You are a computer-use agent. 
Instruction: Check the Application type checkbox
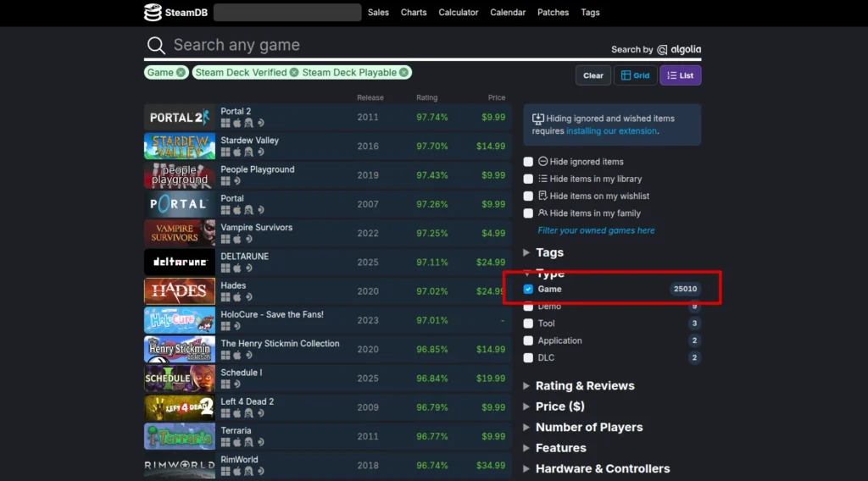(528, 340)
